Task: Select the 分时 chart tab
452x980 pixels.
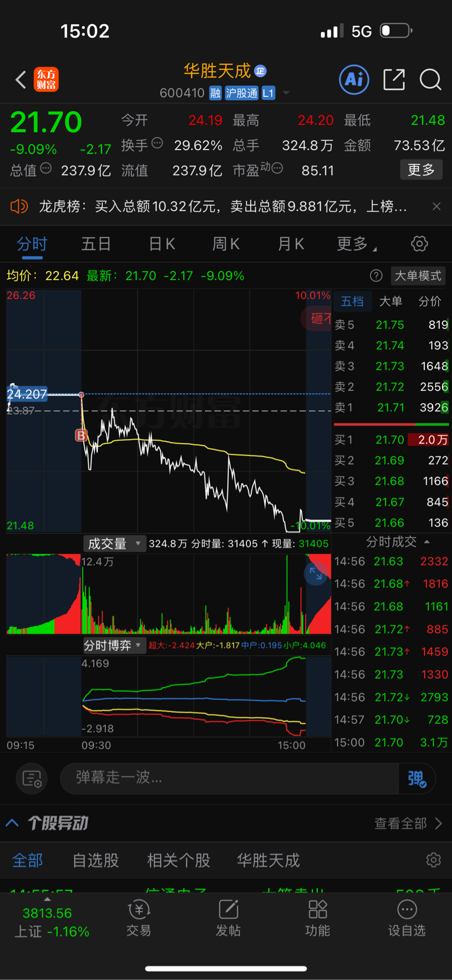Action: 32,244
